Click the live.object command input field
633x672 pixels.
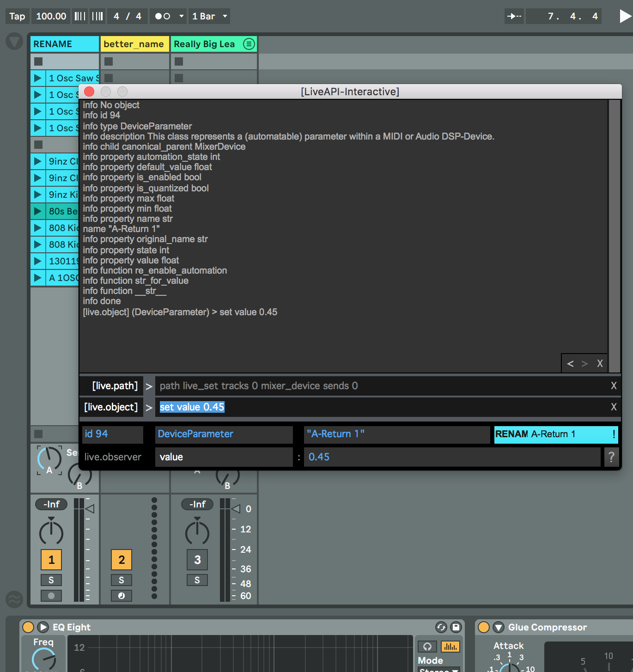click(x=379, y=407)
